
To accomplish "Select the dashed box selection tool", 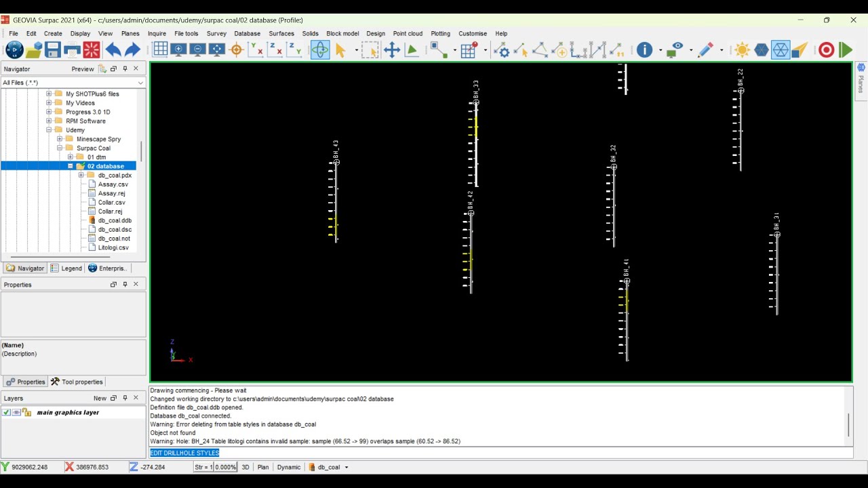I will (x=370, y=49).
